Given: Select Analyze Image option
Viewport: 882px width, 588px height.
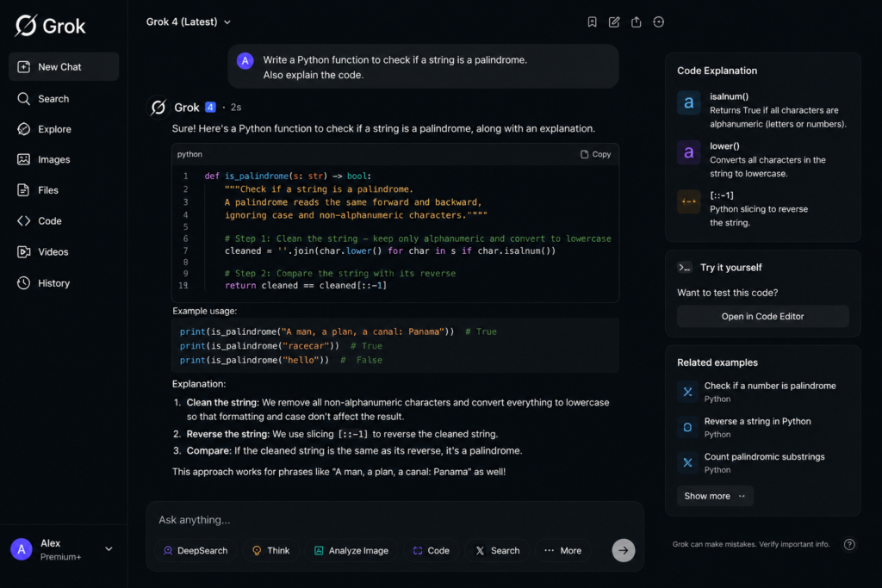Looking at the screenshot, I should click(351, 550).
